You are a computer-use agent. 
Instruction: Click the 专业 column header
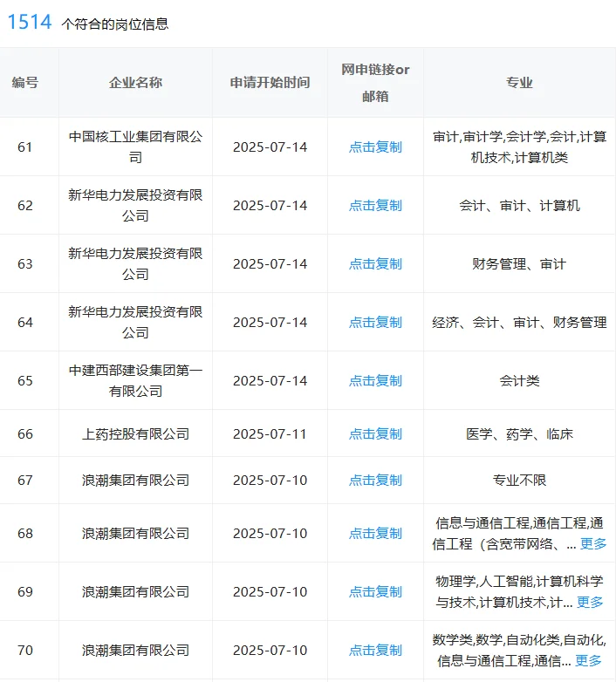[x=519, y=83]
